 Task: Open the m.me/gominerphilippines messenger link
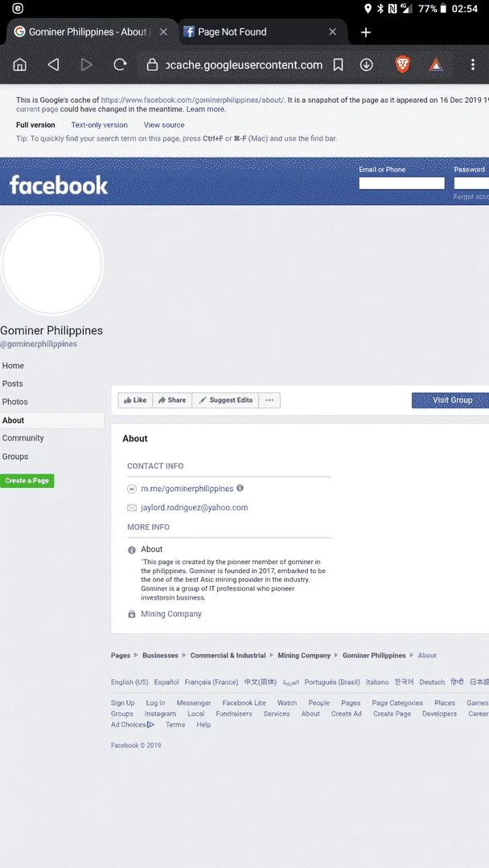click(x=187, y=489)
